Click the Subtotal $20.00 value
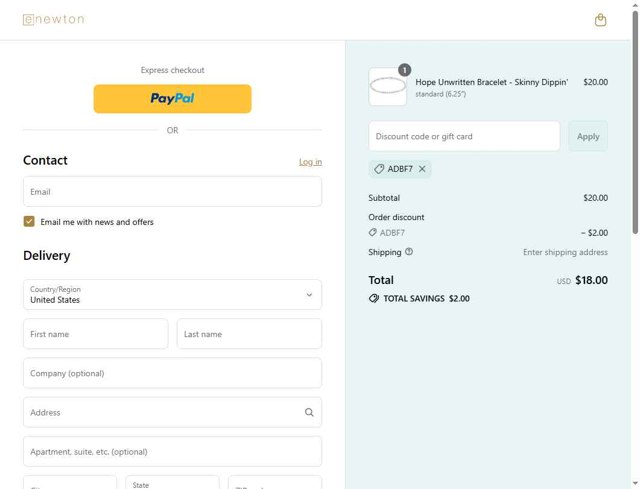The image size is (640, 489). coord(596,198)
